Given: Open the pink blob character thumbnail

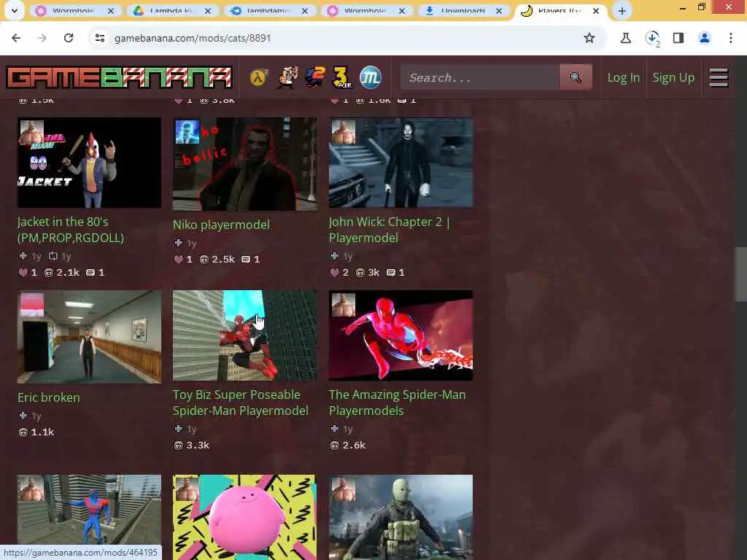Looking at the screenshot, I should point(244,517).
